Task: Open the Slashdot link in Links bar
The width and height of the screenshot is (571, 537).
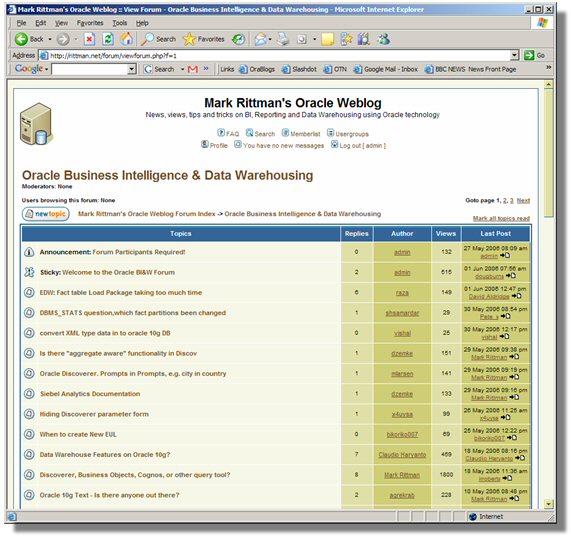Action: 299,69
